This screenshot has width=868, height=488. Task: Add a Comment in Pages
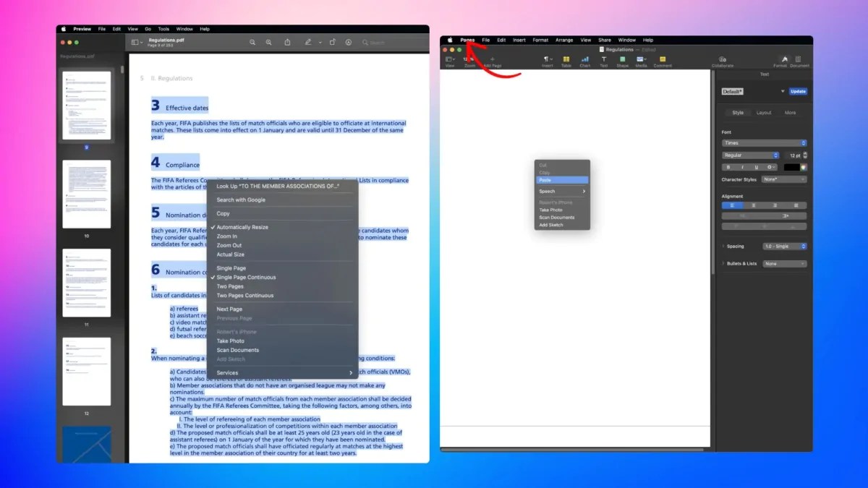point(663,59)
